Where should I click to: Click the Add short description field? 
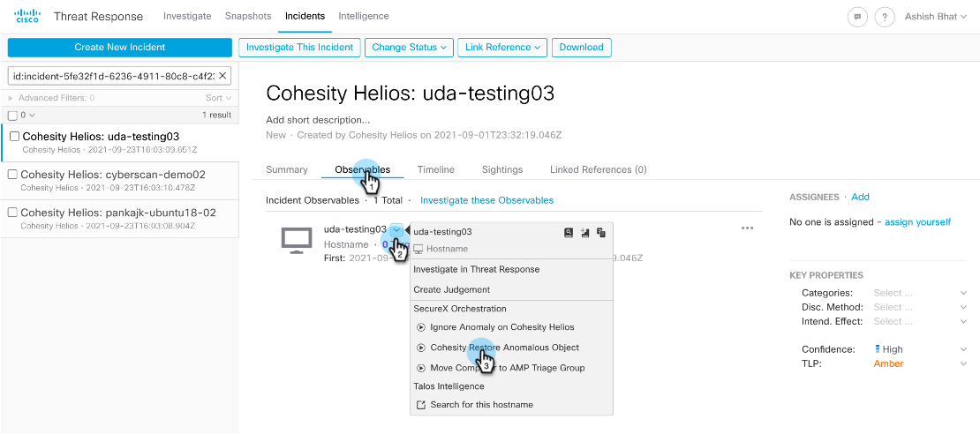tap(318, 120)
